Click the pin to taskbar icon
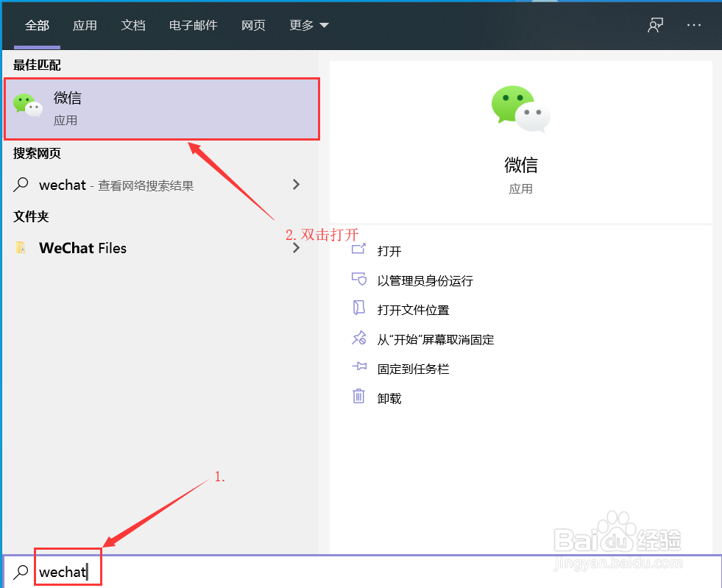Image resolution: width=722 pixels, height=588 pixels. coord(358,366)
